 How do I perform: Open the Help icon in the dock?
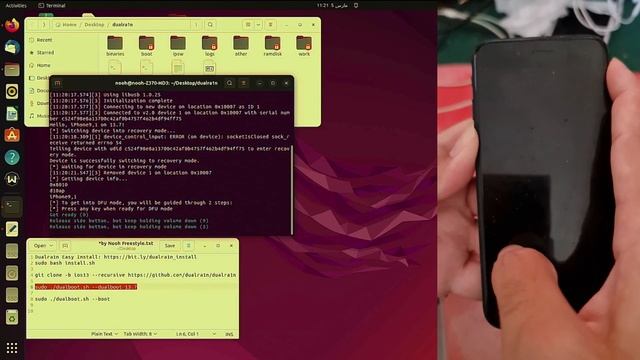pos(12,157)
